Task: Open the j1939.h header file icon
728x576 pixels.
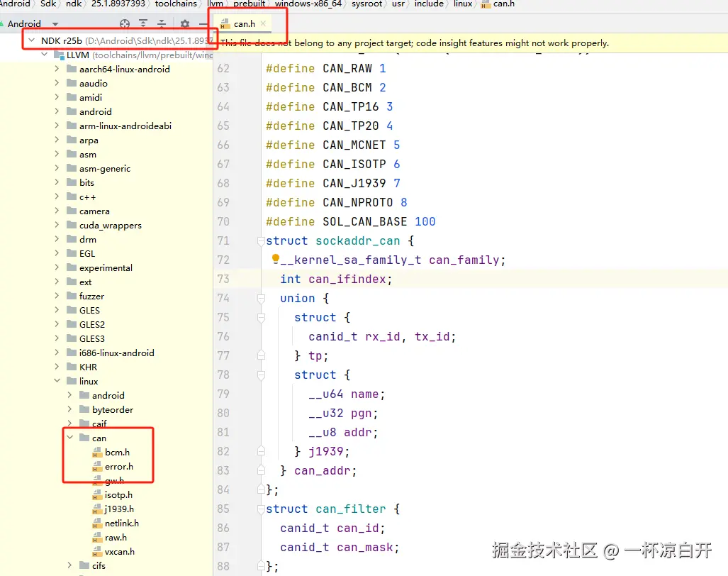Action: pyautogui.click(x=97, y=509)
